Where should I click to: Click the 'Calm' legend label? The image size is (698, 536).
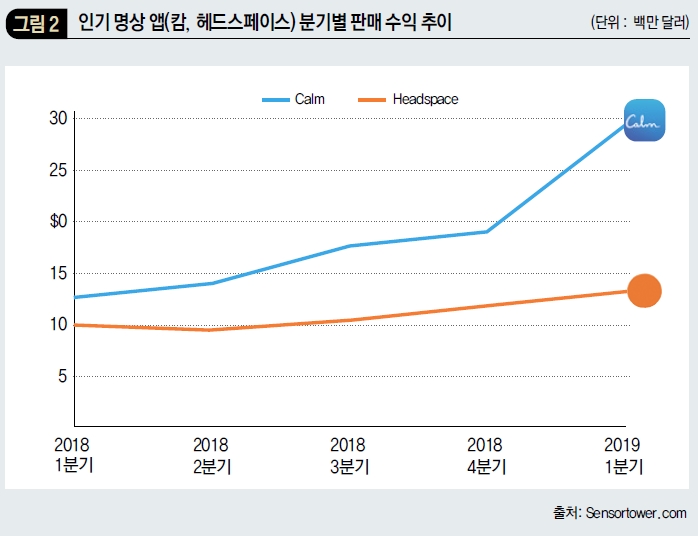click(309, 99)
